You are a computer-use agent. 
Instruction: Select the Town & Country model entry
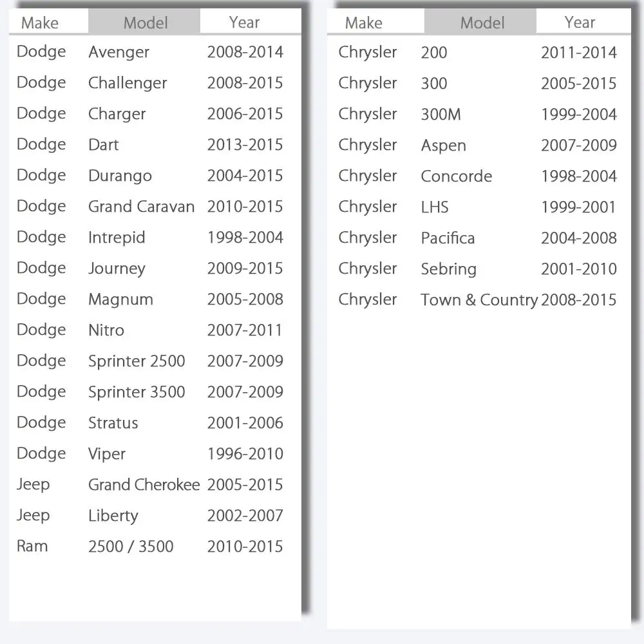point(478,299)
